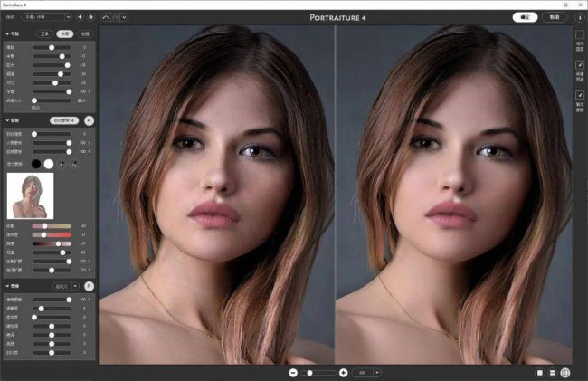Screen dimensions: 588x381
Task: Click the white mask color swatch
Action: pyautogui.click(x=49, y=164)
